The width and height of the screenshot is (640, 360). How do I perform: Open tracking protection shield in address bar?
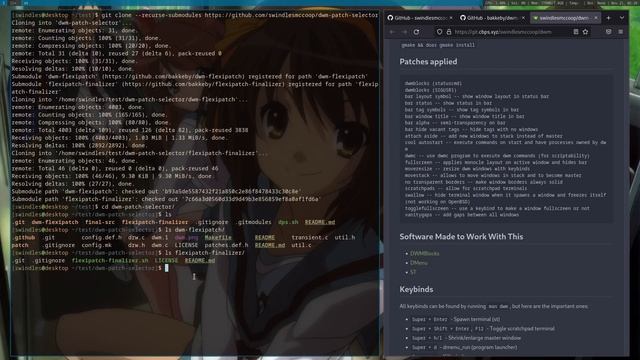(439, 32)
